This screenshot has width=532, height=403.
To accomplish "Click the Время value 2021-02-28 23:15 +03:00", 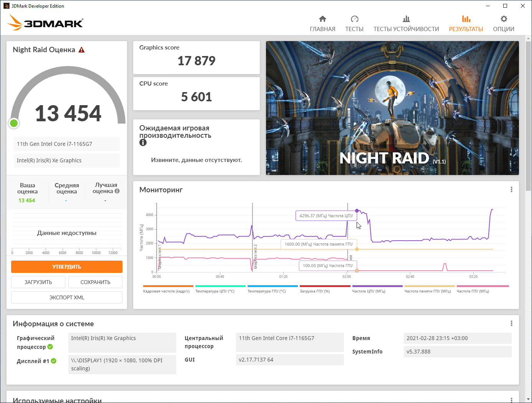I will pyautogui.click(x=458, y=338).
